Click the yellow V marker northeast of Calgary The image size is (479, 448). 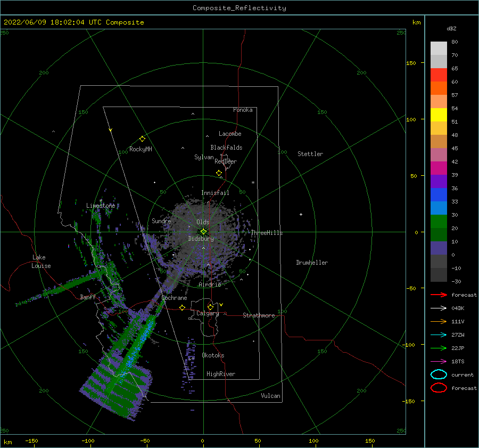[x=221, y=305]
